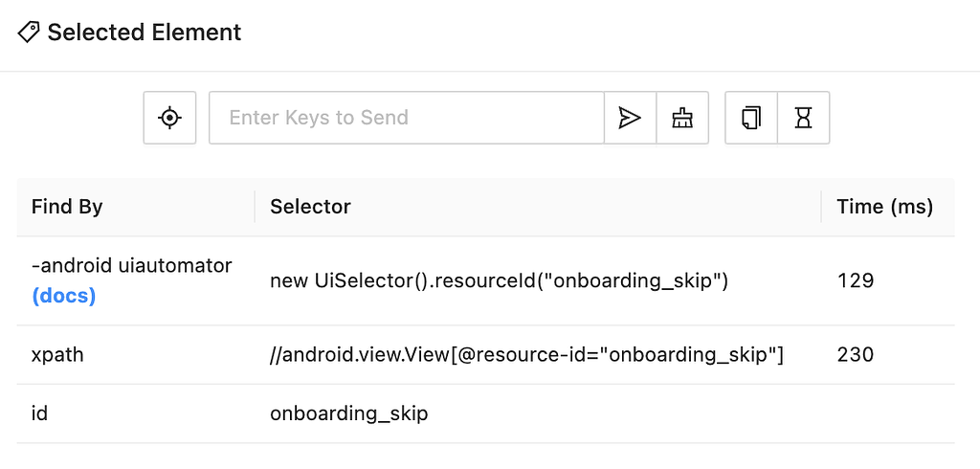This screenshot has width=980, height=469.
Task: Select the id selector value onboarding_skip
Action: click(x=349, y=413)
